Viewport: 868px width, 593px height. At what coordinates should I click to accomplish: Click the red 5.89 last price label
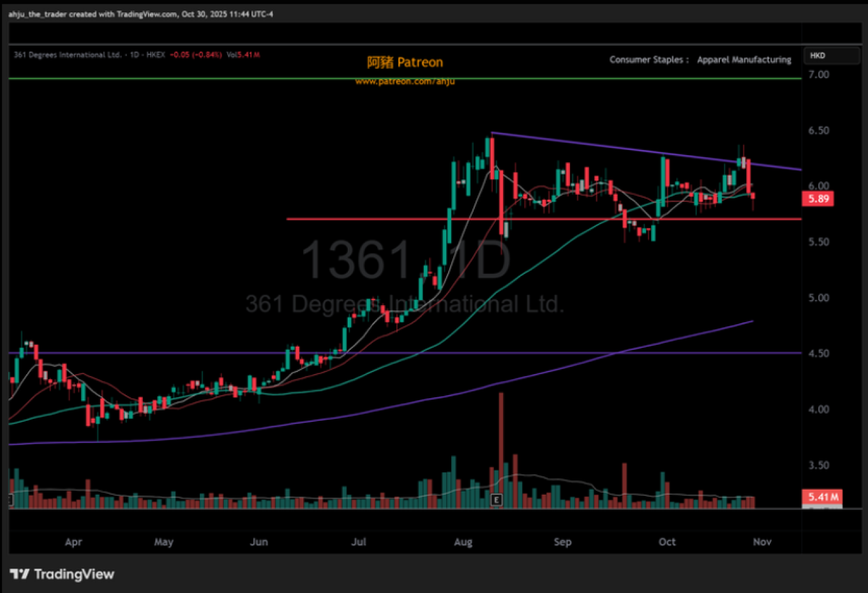[x=818, y=199]
